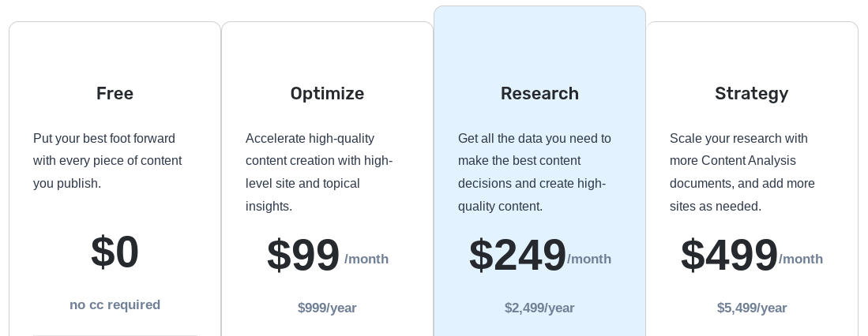Click the $5,499/year annual price text
This screenshot has height=336, width=868.
click(x=752, y=308)
